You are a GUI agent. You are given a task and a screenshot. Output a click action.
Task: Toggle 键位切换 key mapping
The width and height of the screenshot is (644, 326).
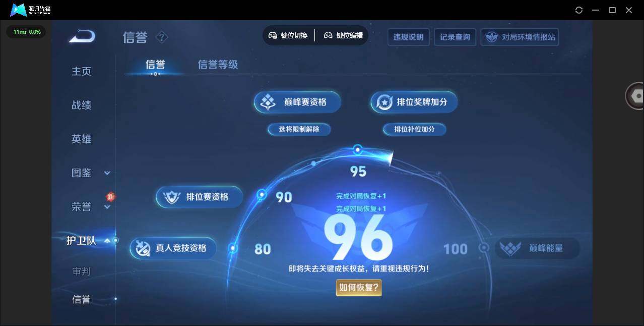[x=288, y=35]
